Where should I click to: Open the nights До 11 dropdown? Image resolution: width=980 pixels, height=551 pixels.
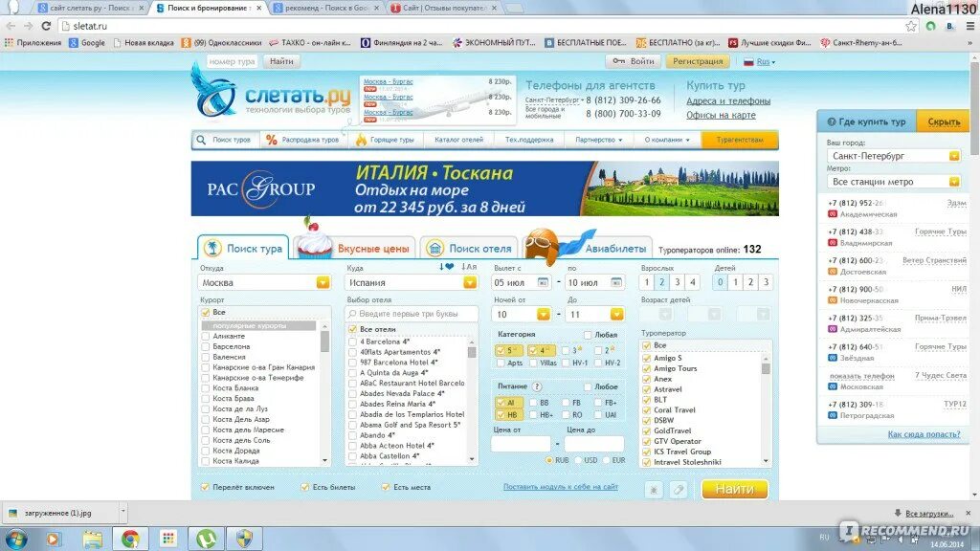[617, 314]
